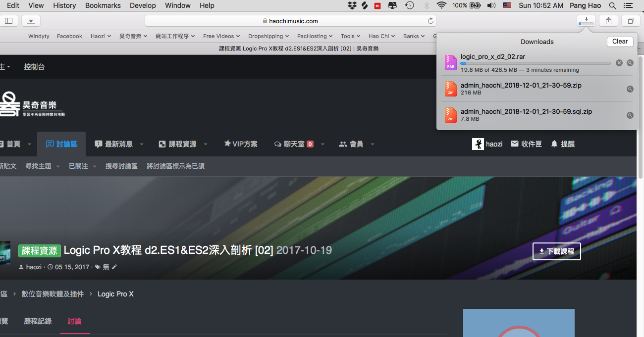Switch to the 歷程記錄 tab

coord(38,321)
